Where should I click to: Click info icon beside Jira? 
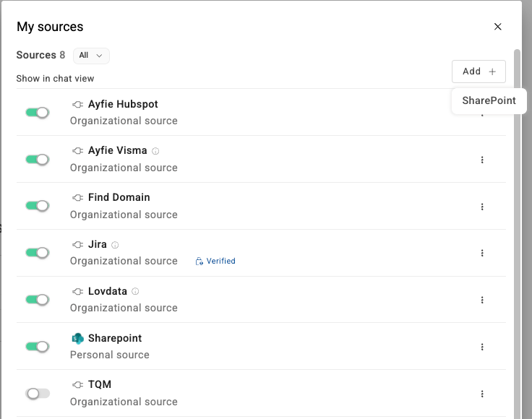[x=115, y=245]
